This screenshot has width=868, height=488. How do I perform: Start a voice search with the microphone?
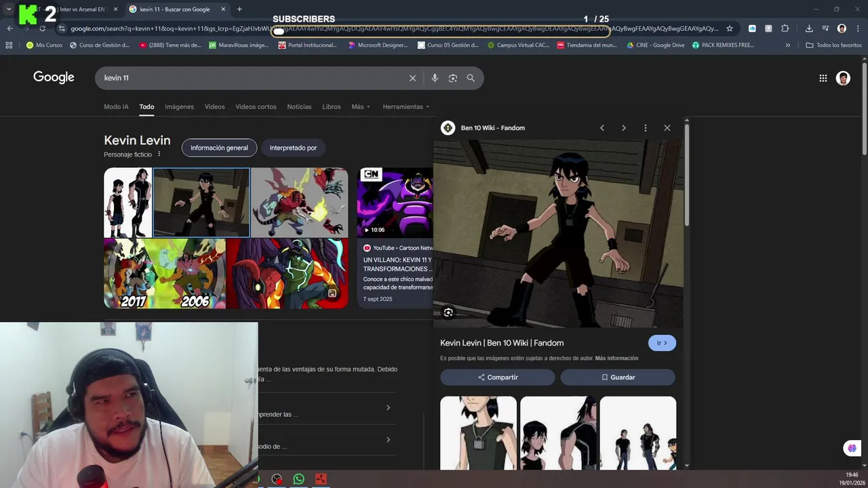pos(435,78)
